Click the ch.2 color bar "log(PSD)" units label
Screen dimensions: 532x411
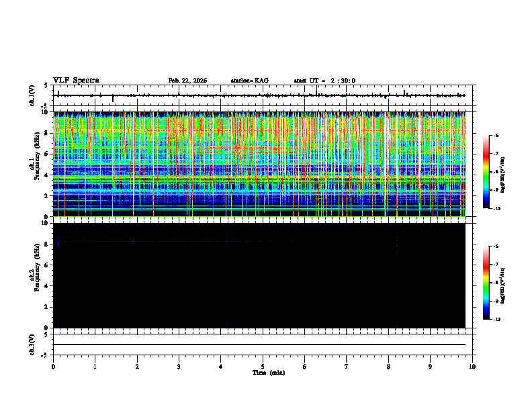click(x=504, y=286)
